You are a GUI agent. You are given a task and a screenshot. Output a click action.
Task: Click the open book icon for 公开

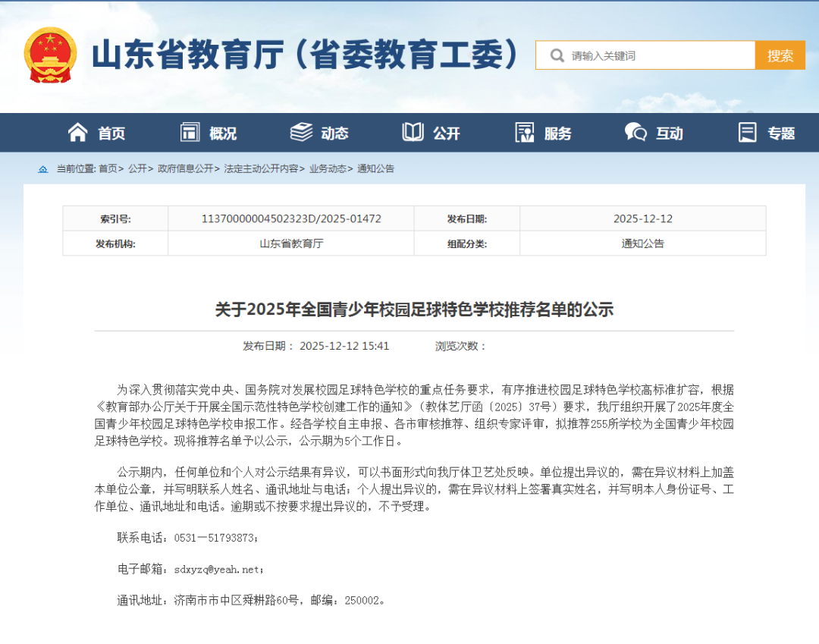pyautogui.click(x=413, y=133)
